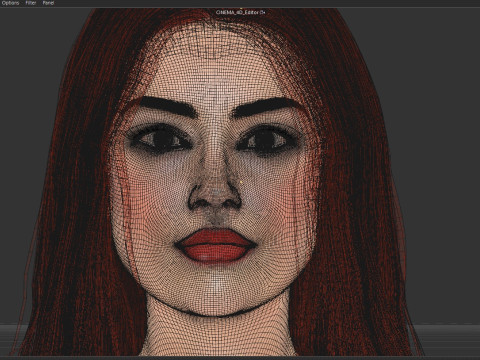This screenshot has width=480, height=360.
Task: Click the CINEMA_4D_Editor viewport label
Action: [x=240, y=12]
